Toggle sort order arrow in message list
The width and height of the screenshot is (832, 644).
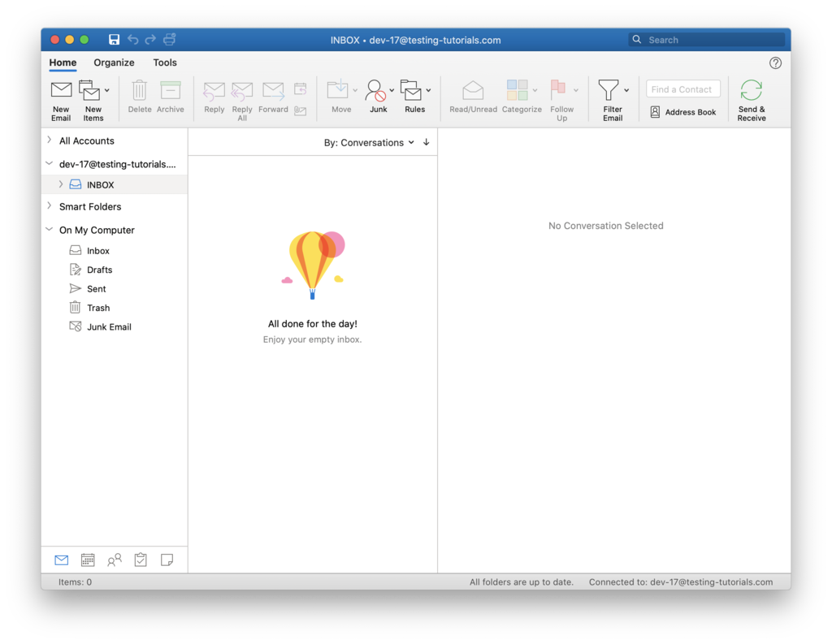coord(426,142)
